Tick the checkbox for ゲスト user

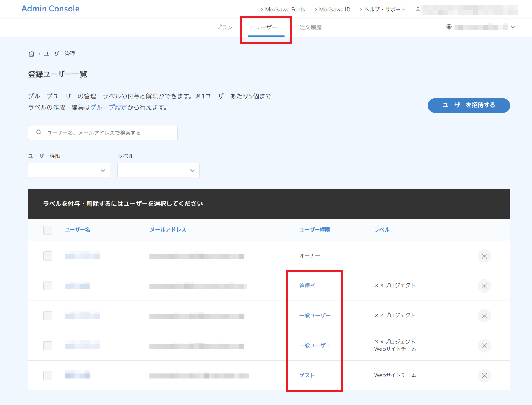point(48,376)
